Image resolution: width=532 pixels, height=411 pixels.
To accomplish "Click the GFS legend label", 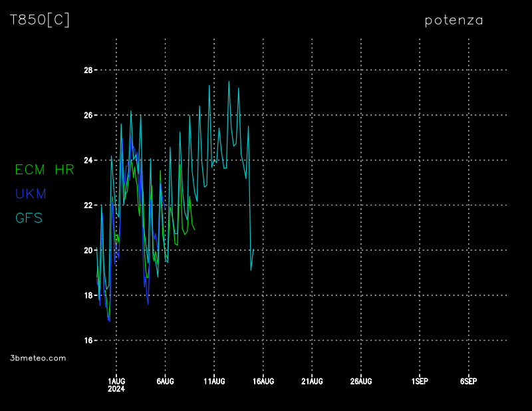I will [29, 218].
